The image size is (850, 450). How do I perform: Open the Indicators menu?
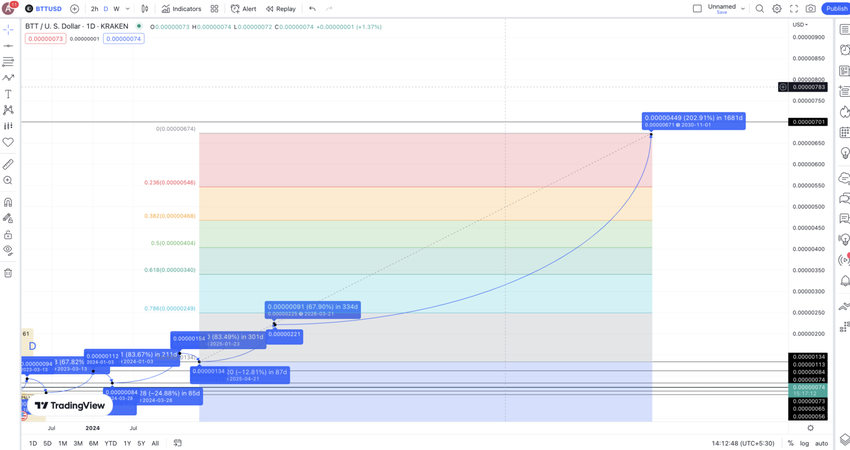pyautogui.click(x=181, y=9)
